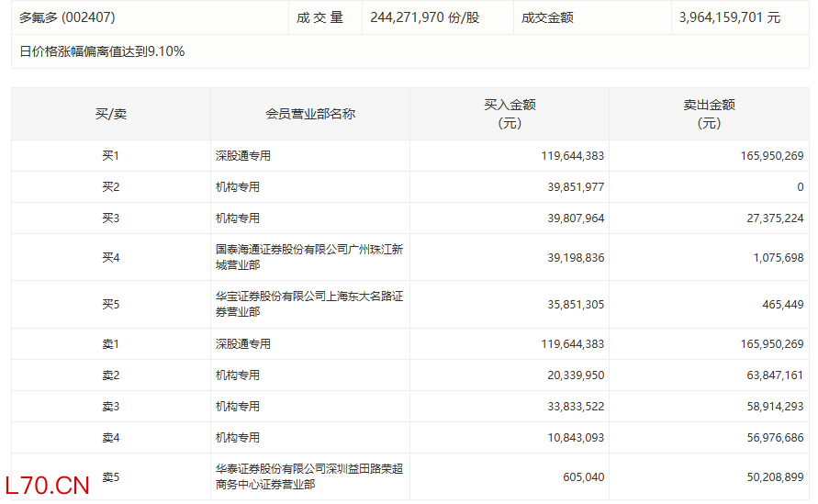Viewport: 818px width, 504px height.
Task: Open 华宝证券 上海东大名路证券营业部 entry
Action: coord(308,304)
